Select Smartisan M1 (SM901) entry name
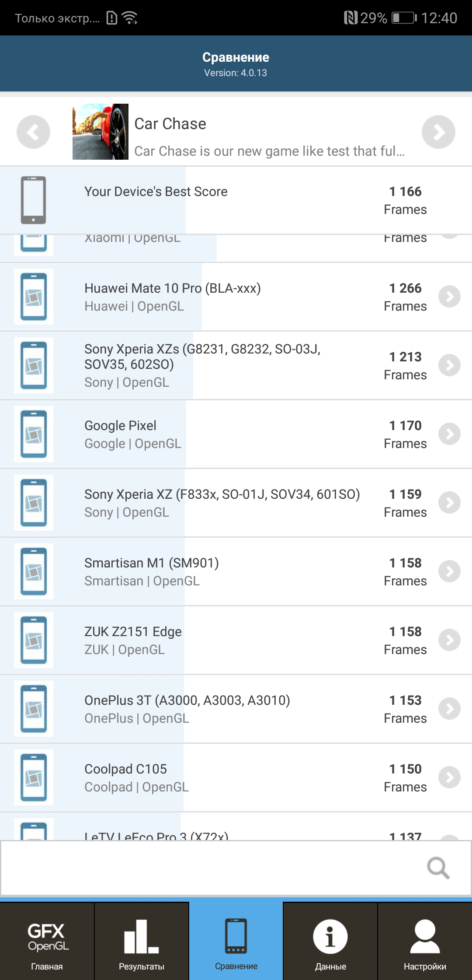This screenshot has height=980, width=472. click(x=152, y=563)
